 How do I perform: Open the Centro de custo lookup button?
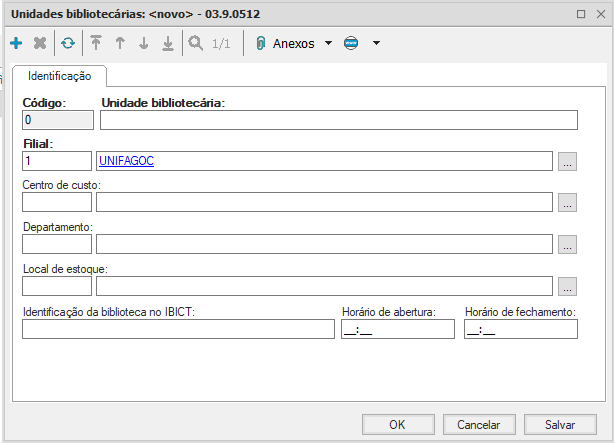[567, 202]
